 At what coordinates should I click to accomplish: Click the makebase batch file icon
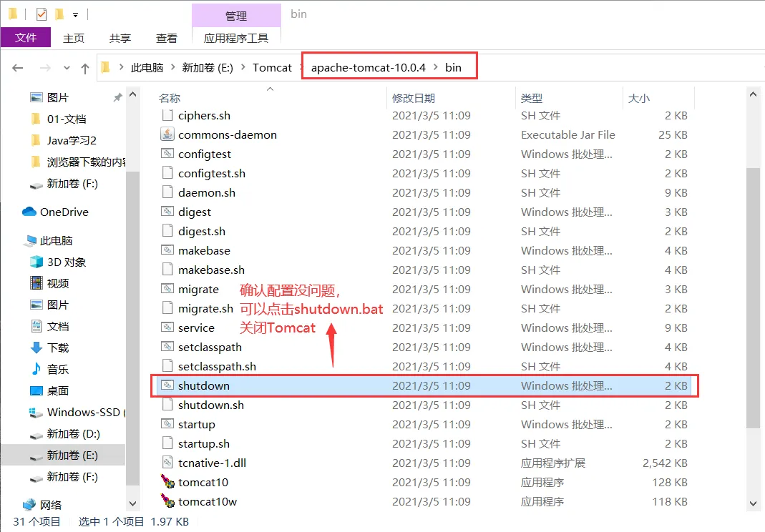click(167, 250)
